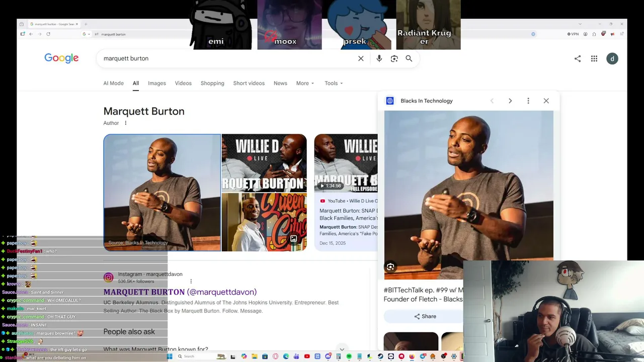Click the browser address bar
Image resolution: width=644 pixels, height=362 pixels.
(x=312, y=34)
